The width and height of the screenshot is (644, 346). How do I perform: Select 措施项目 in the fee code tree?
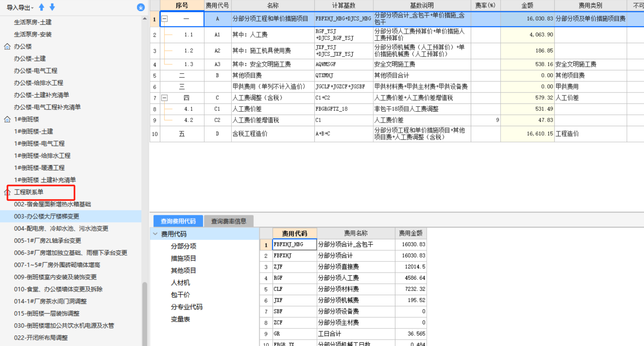tap(183, 258)
